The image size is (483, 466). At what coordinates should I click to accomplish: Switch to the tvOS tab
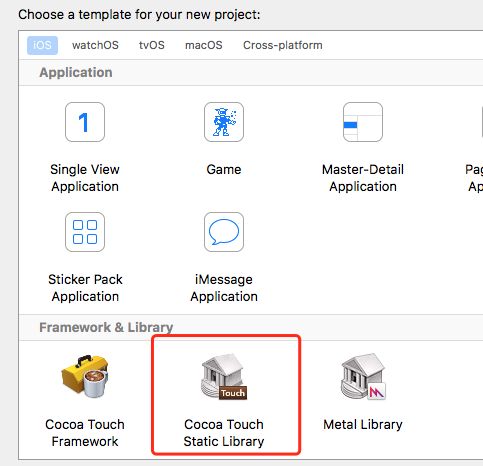[152, 45]
